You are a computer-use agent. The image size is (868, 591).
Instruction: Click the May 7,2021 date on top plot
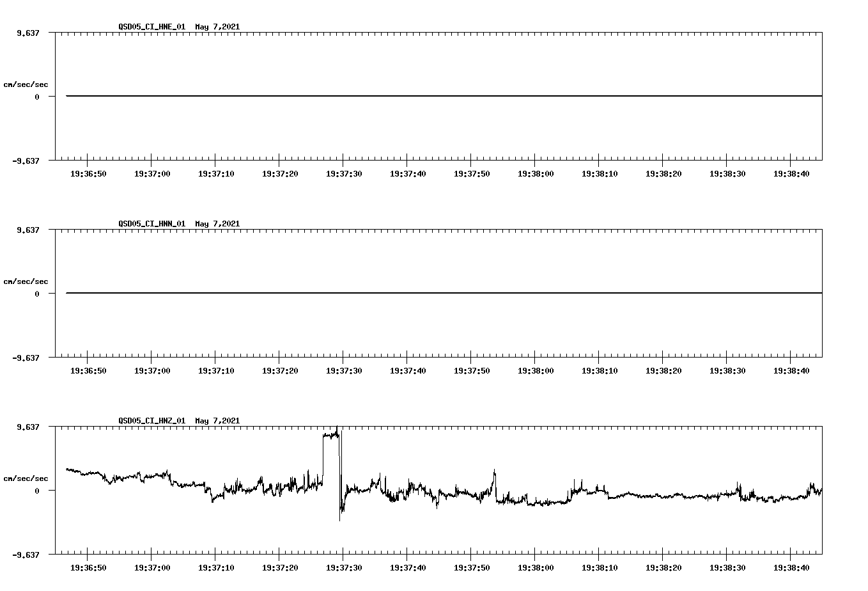tap(217, 27)
